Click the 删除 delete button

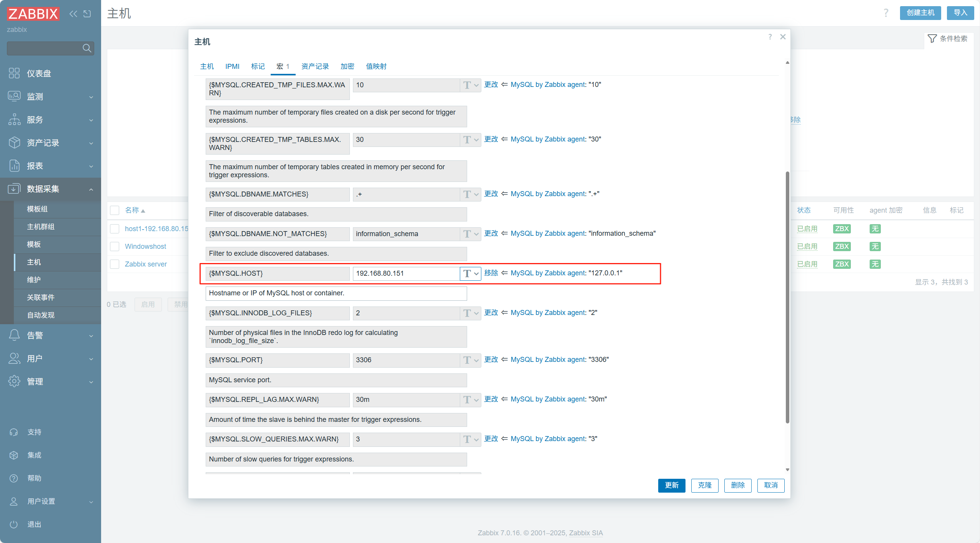coord(738,485)
